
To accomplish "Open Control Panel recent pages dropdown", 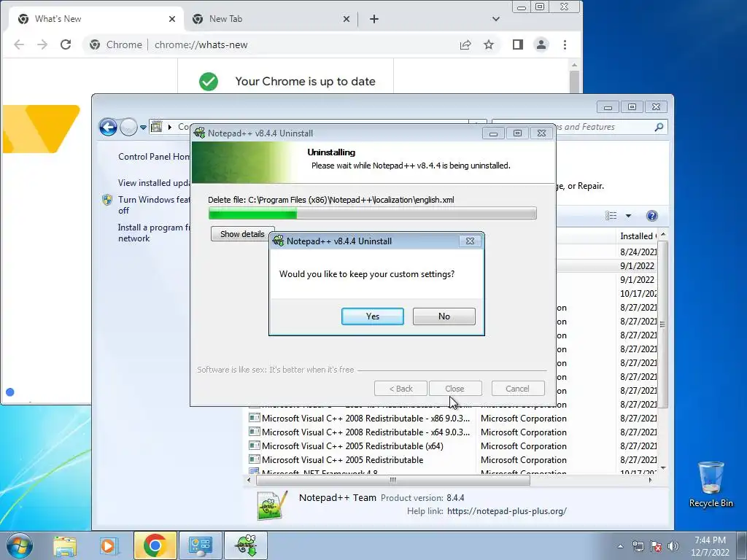I will coord(143,127).
